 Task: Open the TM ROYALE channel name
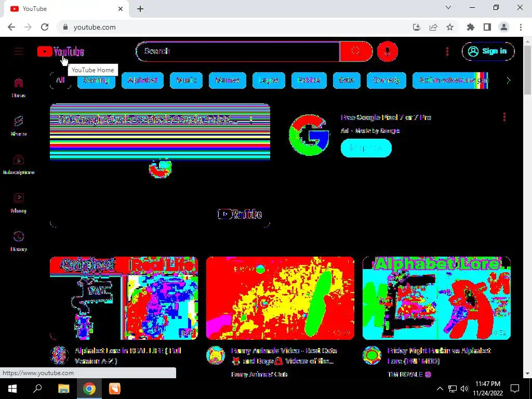(x=405, y=374)
